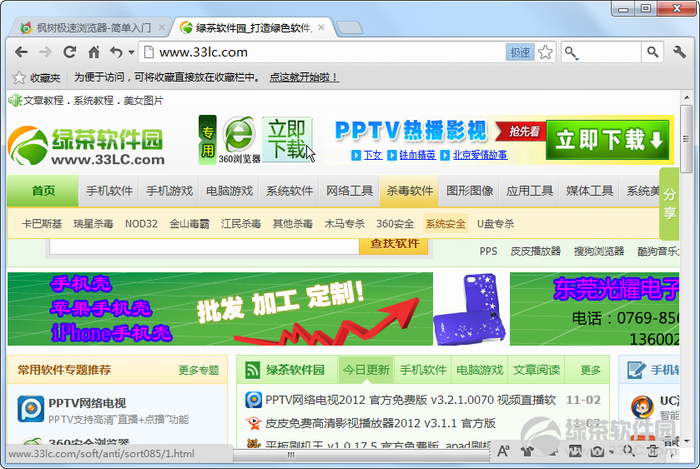Click the undo closed tab arrow icon

(115, 52)
